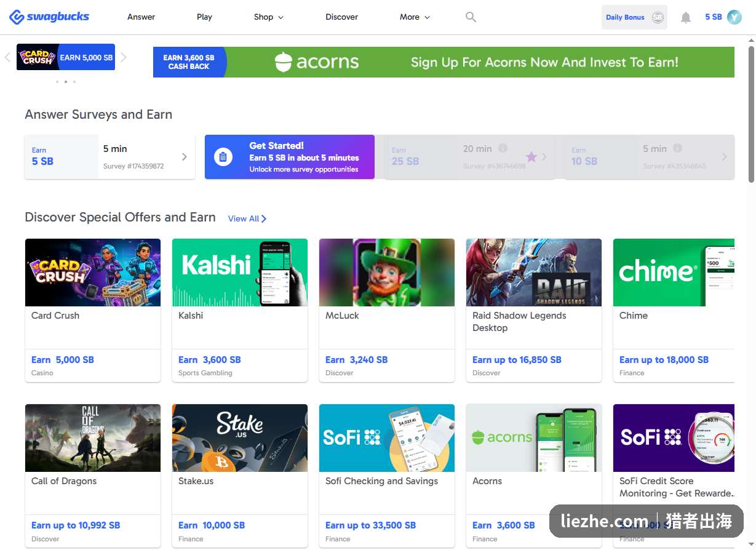
Task: Click Card Crush offer title
Action: (55, 316)
